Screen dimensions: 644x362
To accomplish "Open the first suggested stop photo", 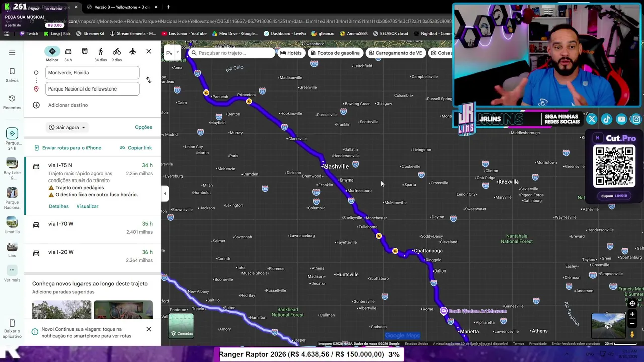I will 61,310.
